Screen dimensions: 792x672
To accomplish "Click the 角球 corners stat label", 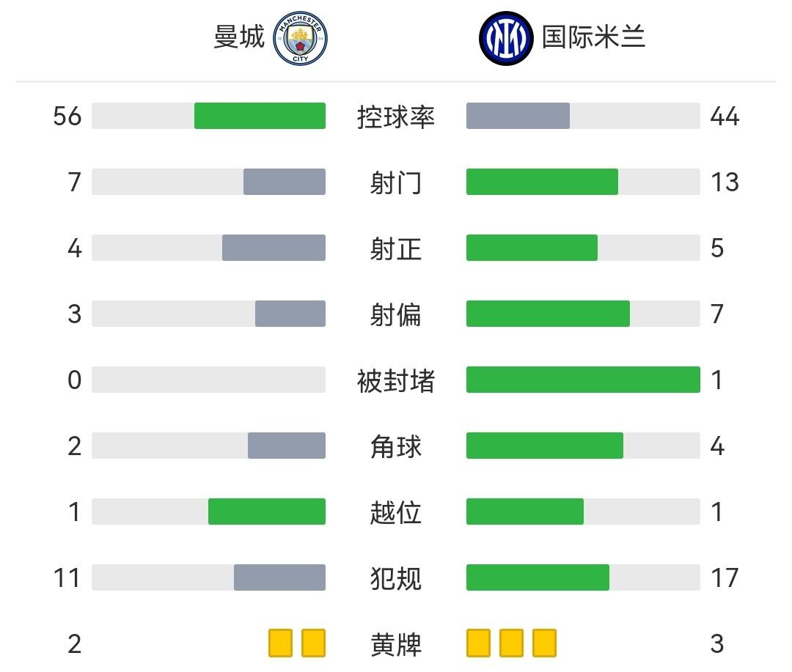I will coord(396,446).
